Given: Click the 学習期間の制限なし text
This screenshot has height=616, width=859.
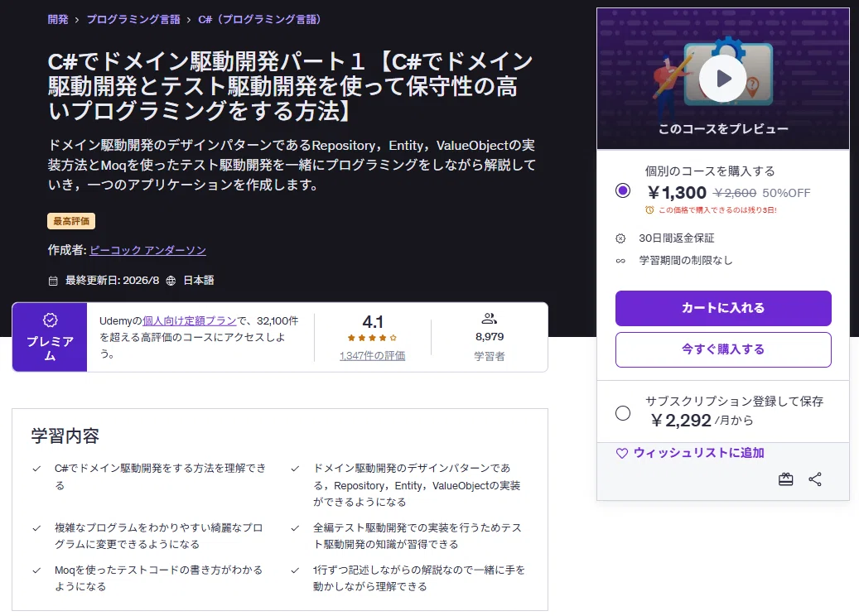Looking at the screenshot, I should click(x=686, y=261).
